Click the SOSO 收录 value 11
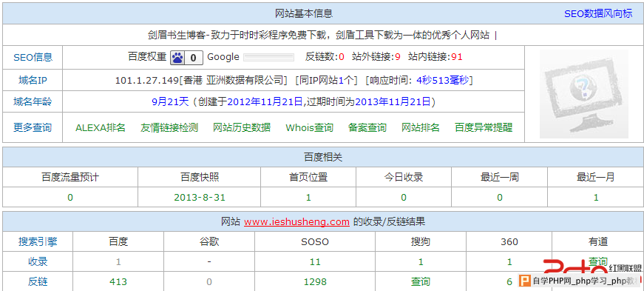644x291 pixels. [x=315, y=262]
